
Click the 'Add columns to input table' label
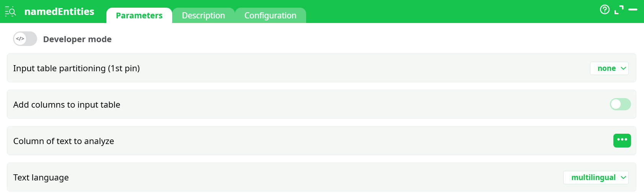click(x=67, y=105)
